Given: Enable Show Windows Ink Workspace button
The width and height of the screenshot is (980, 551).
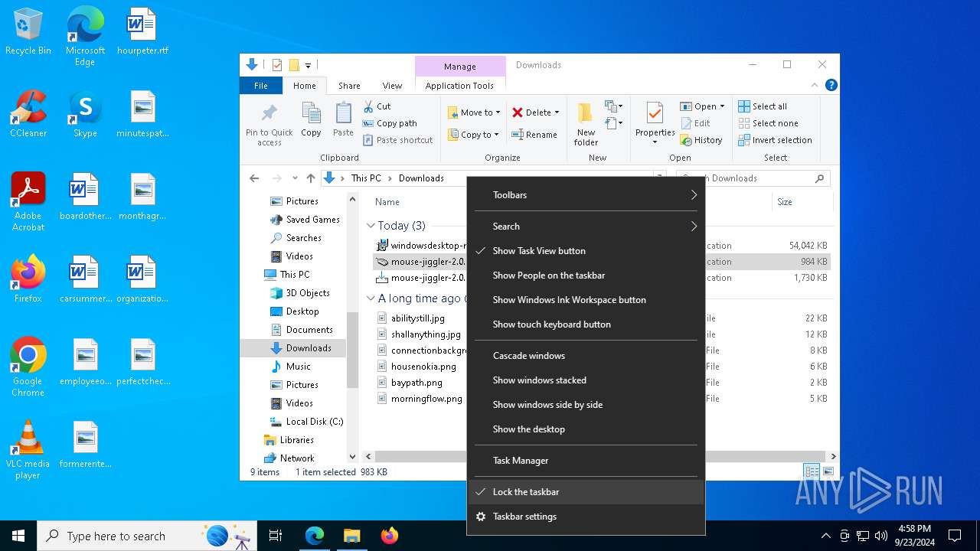Looking at the screenshot, I should pos(586,300).
